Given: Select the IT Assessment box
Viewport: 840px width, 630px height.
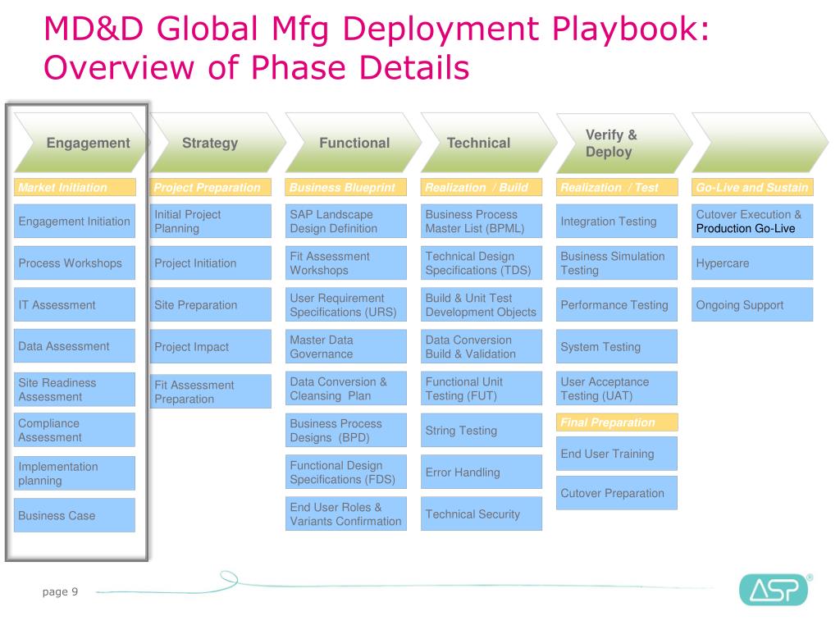Looking at the screenshot, I should 75,304.
